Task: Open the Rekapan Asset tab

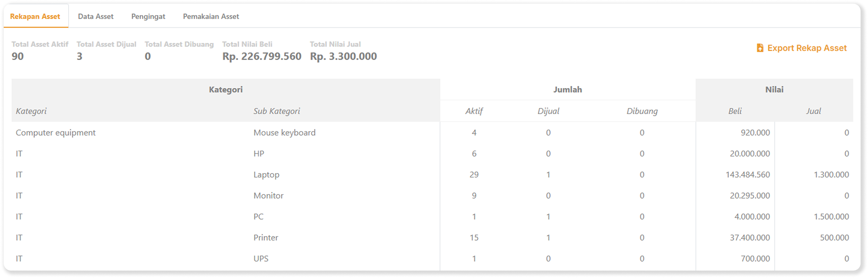Action: tap(35, 16)
